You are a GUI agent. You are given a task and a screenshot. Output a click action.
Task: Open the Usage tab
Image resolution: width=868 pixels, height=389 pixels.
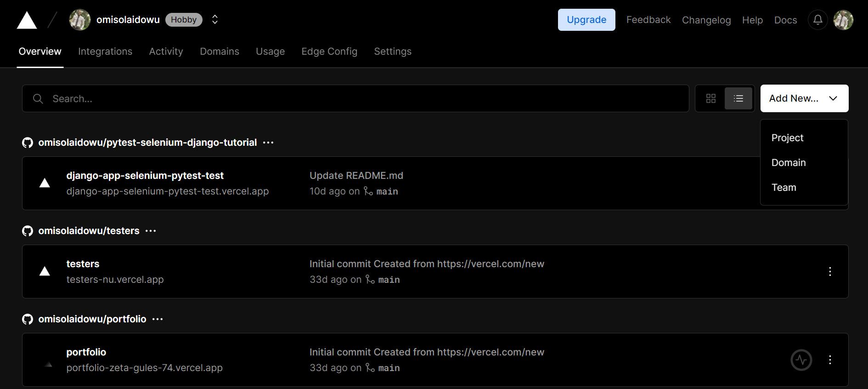(x=270, y=51)
